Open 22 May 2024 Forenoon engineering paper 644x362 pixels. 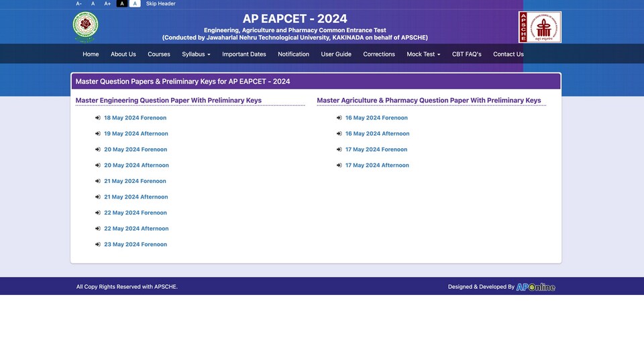coord(136,213)
